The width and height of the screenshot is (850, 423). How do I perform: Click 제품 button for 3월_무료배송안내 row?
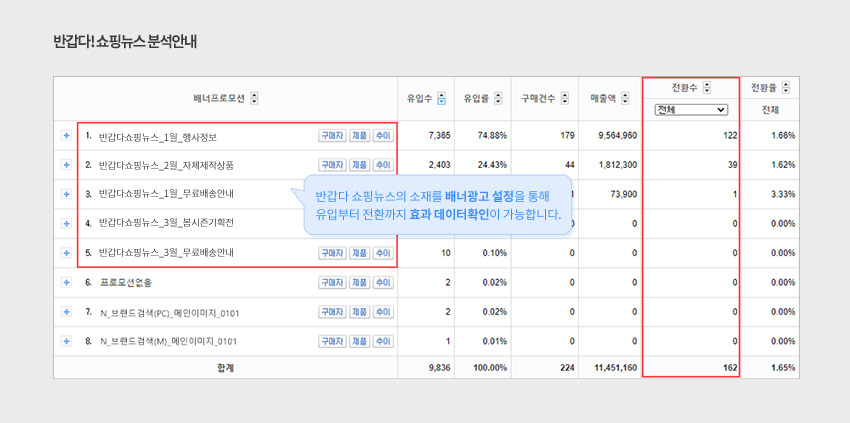point(359,253)
